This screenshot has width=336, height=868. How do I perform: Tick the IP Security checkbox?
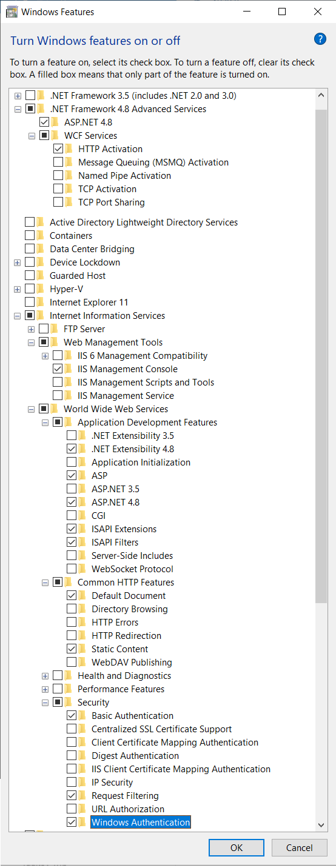pos(72,783)
